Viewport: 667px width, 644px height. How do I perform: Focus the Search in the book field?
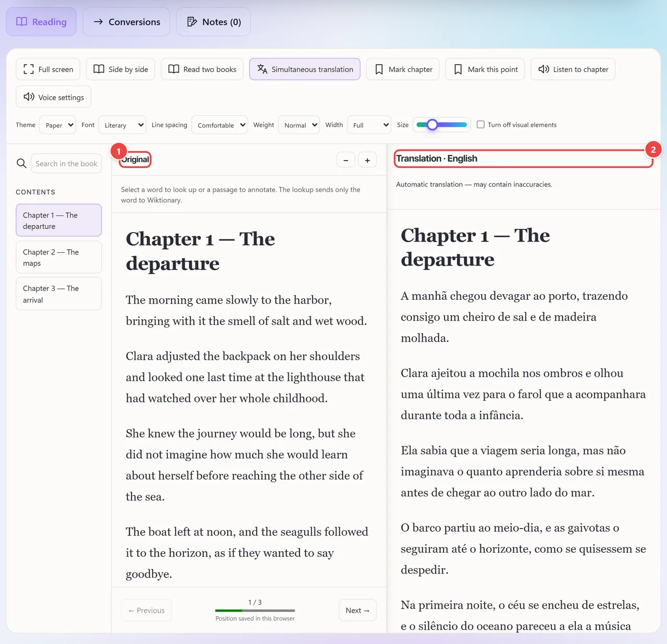click(x=66, y=164)
